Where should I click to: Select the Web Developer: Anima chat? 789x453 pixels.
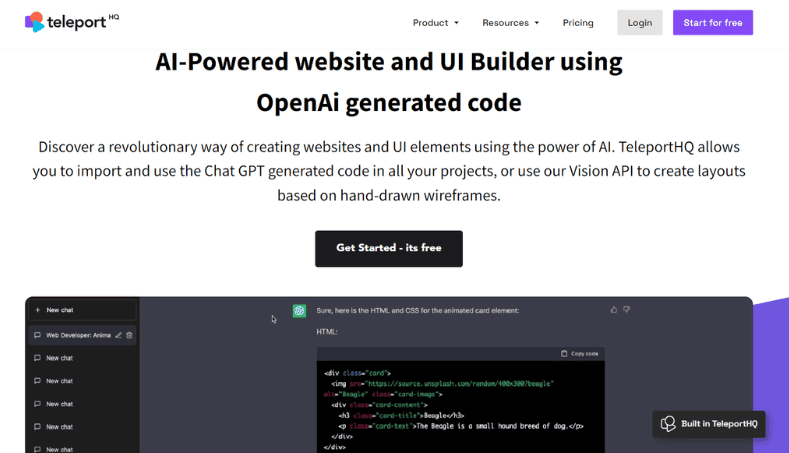coord(83,335)
